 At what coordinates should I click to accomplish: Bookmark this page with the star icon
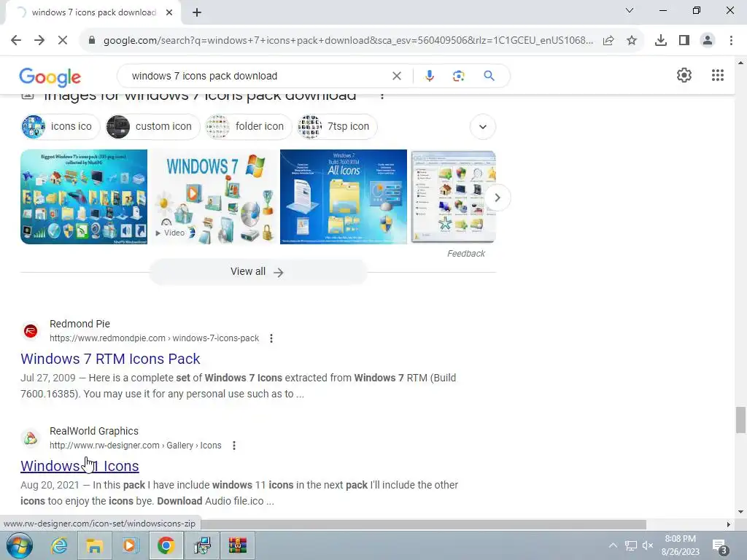click(x=632, y=41)
